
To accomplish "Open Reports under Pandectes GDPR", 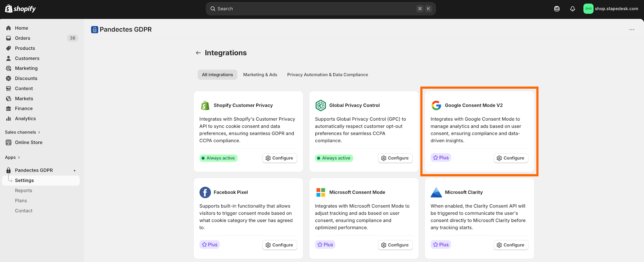I will point(24,191).
